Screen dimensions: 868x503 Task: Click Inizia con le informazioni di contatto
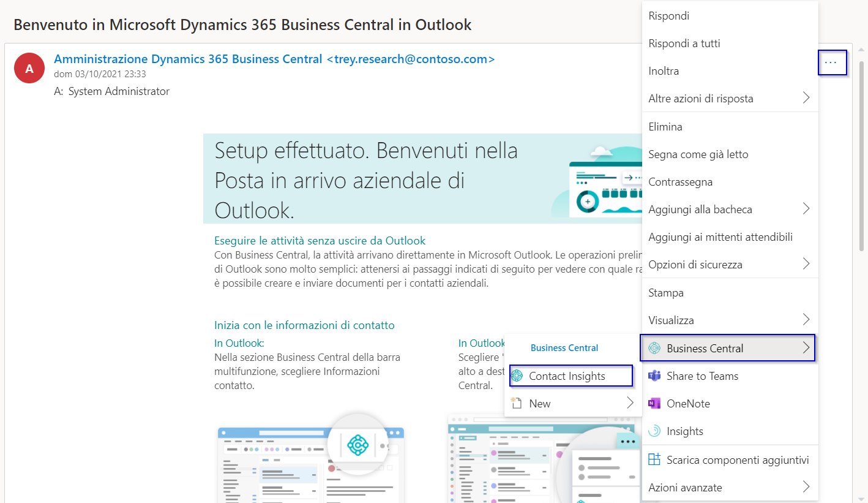(x=304, y=325)
